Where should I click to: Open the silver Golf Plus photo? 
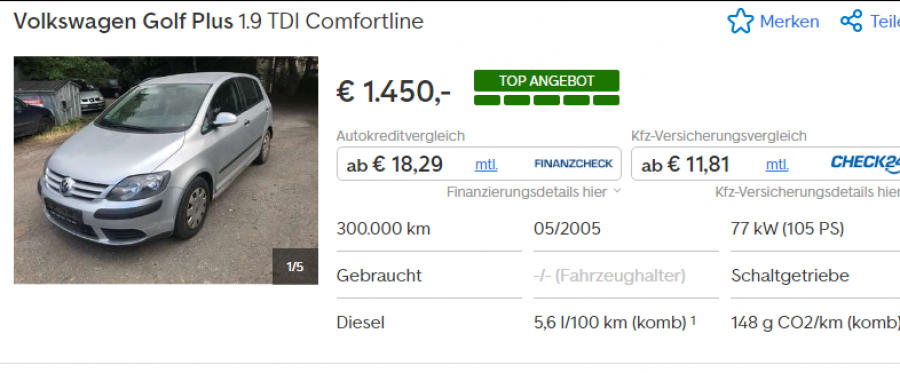tap(166, 170)
